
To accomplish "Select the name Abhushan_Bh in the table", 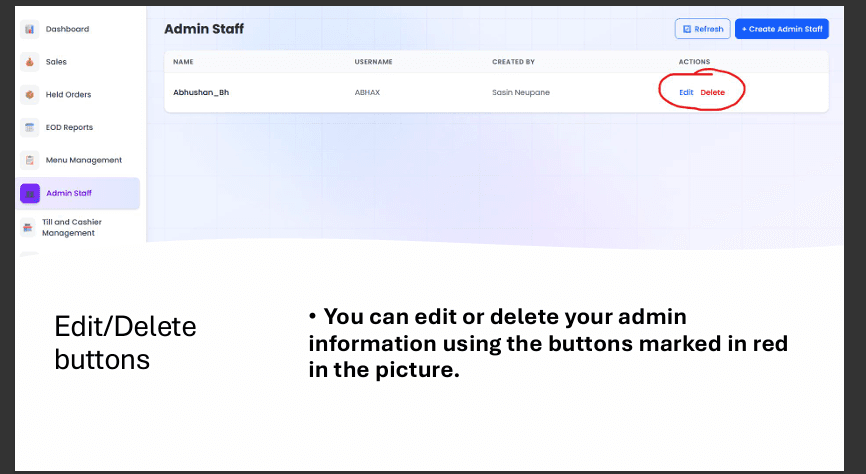I will coord(201,92).
